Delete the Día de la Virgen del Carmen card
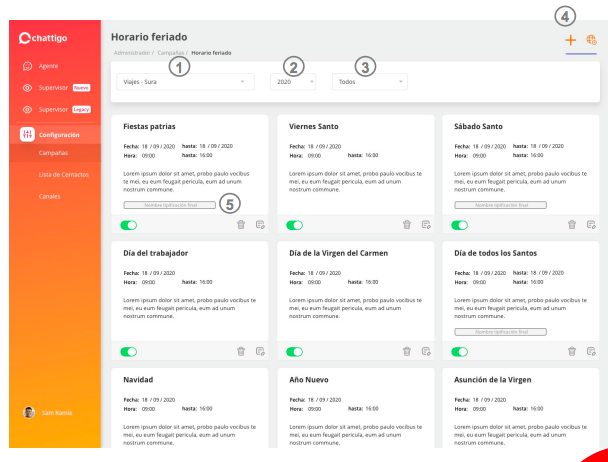Image resolution: width=608 pixels, height=462 pixels. (x=407, y=351)
